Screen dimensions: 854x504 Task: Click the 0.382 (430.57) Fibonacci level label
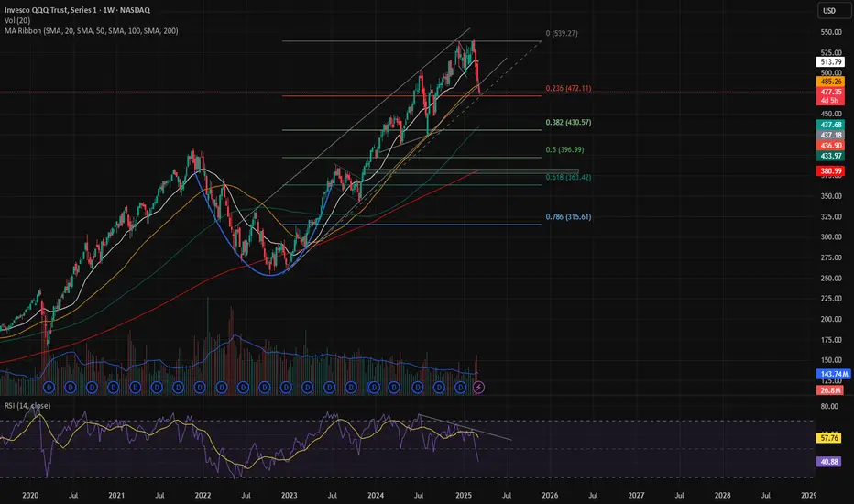pyautogui.click(x=568, y=123)
